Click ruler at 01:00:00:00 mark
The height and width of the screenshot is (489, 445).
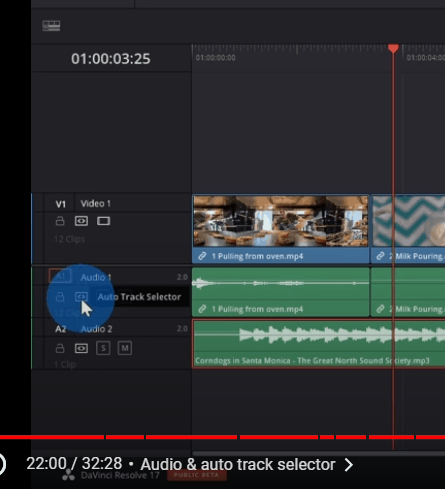point(215,58)
